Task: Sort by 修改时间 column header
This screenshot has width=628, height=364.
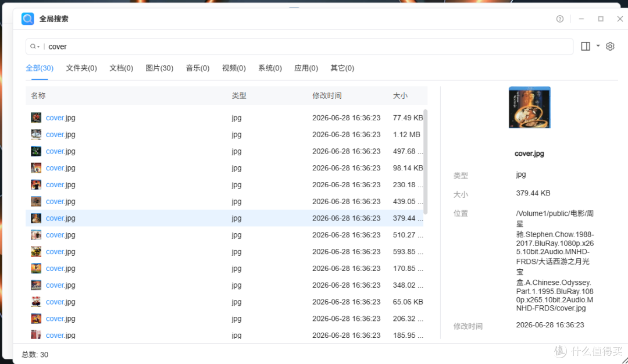Action: click(327, 96)
